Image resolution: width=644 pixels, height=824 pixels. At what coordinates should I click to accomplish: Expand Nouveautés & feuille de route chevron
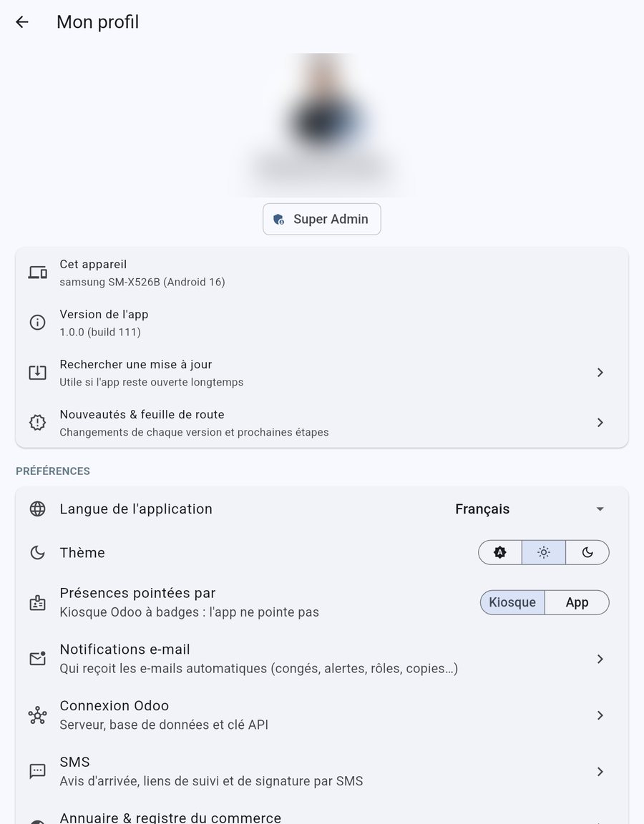(x=600, y=423)
